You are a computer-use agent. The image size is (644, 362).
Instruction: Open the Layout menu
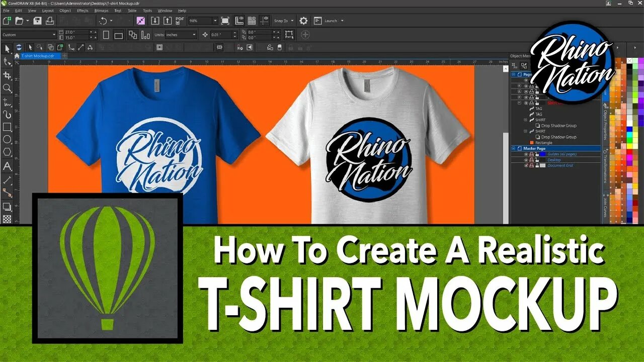(x=48, y=11)
